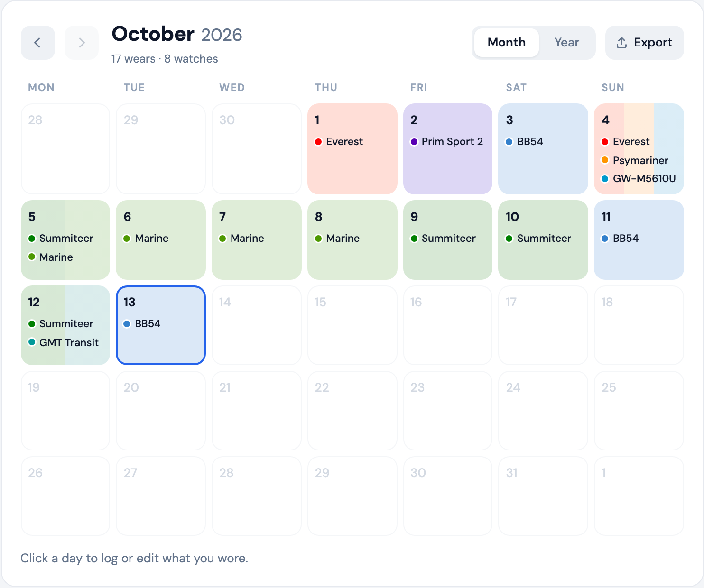Select empty day 14 to log a wear

click(257, 325)
